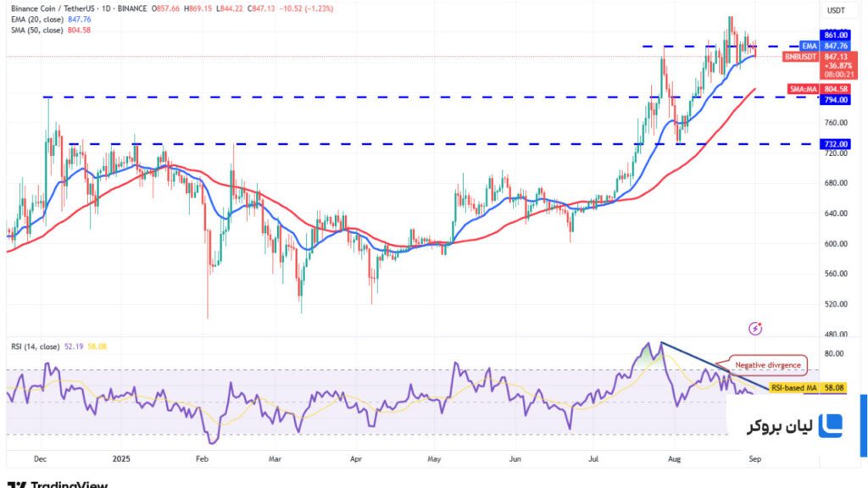Click the USDT currency label
Screen dimensions: 868x488
coord(836,10)
